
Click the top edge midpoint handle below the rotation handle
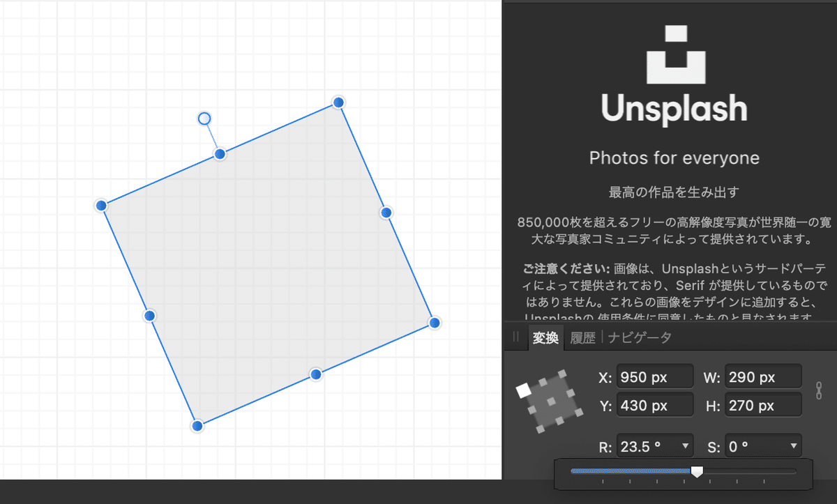[x=220, y=153]
